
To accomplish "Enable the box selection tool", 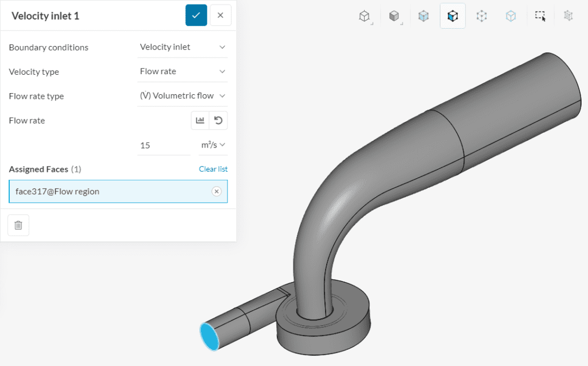I will (x=540, y=16).
